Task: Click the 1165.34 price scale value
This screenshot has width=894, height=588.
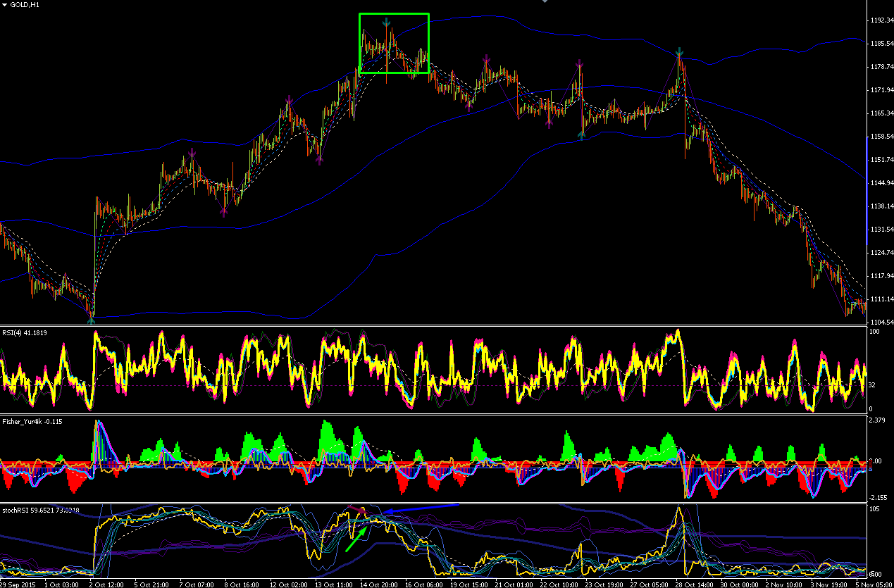Action: pyautogui.click(x=881, y=113)
